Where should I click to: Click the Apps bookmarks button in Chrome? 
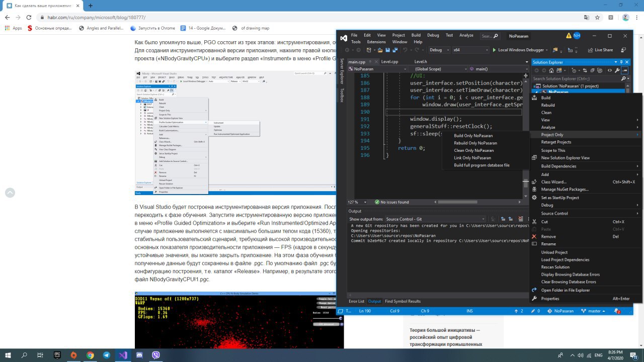13,28
